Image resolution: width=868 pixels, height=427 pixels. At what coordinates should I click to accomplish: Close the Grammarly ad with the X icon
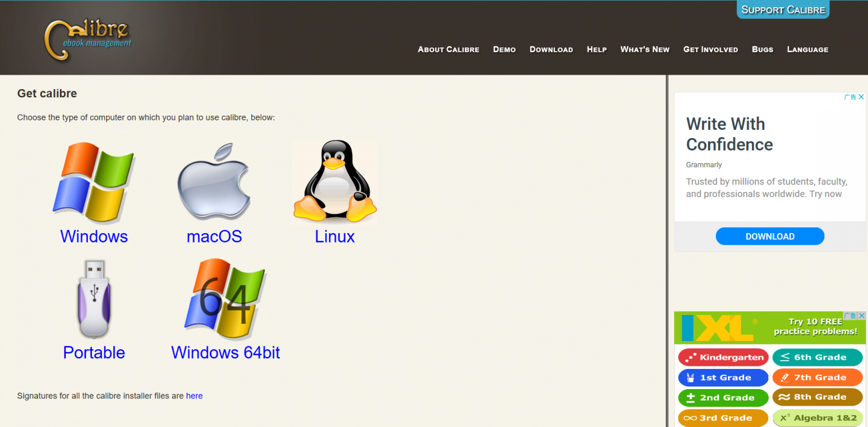[861, 97]
